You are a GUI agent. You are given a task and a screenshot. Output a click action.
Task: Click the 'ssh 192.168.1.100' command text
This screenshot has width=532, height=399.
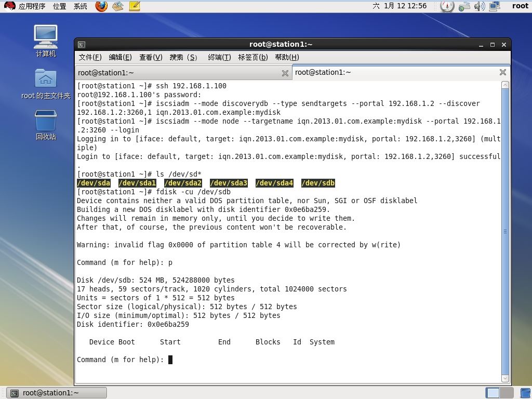[191, 86]
